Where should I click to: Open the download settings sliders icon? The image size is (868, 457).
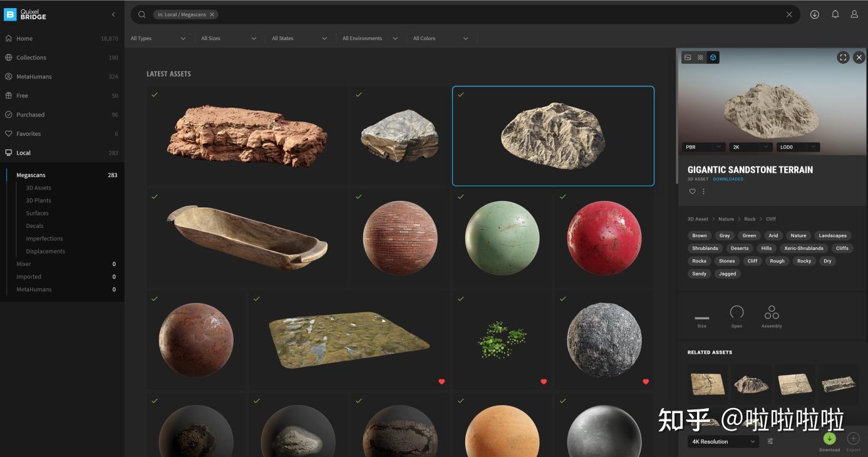coord(770,441)
